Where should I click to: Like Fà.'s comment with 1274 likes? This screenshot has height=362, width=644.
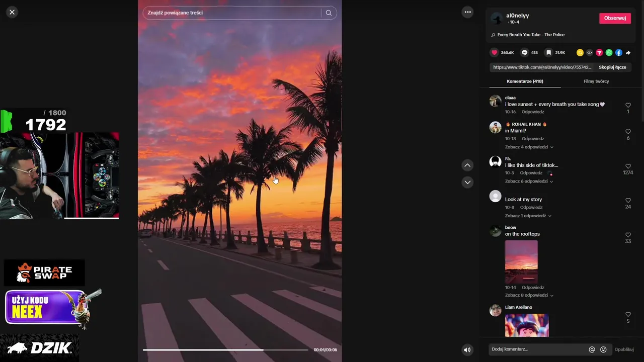coord(628,166)
